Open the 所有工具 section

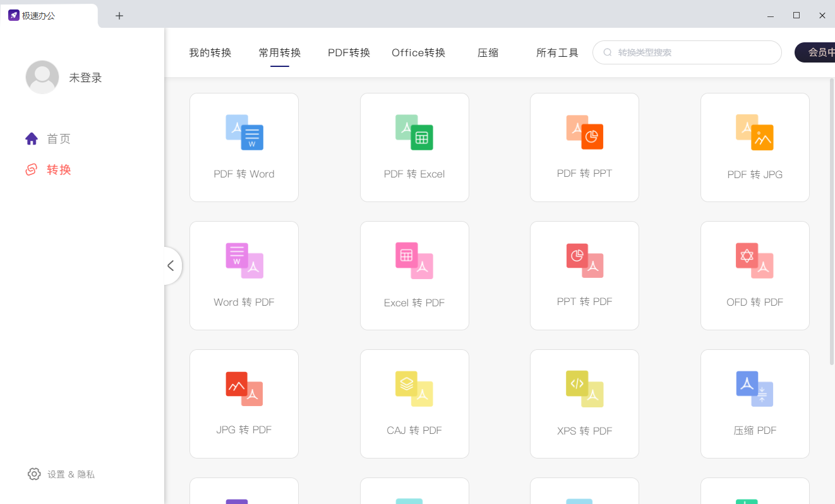[x=556, y=52]
